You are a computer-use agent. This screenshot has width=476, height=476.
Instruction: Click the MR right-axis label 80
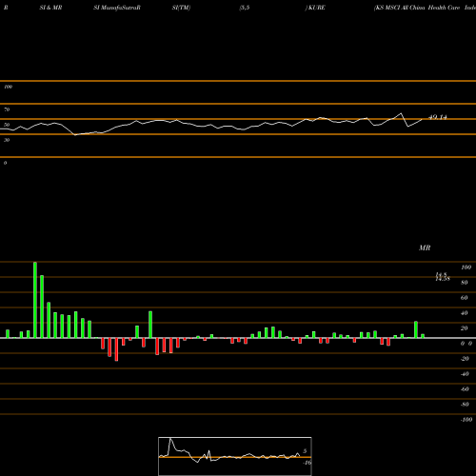tap(465, 283)
